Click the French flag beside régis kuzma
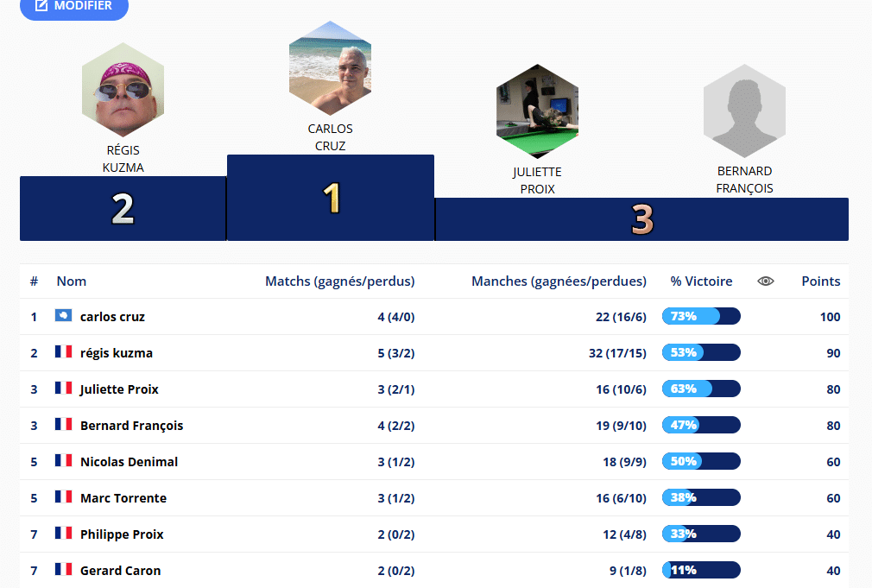This screenshot has height=588, width=872. [63, 352]
